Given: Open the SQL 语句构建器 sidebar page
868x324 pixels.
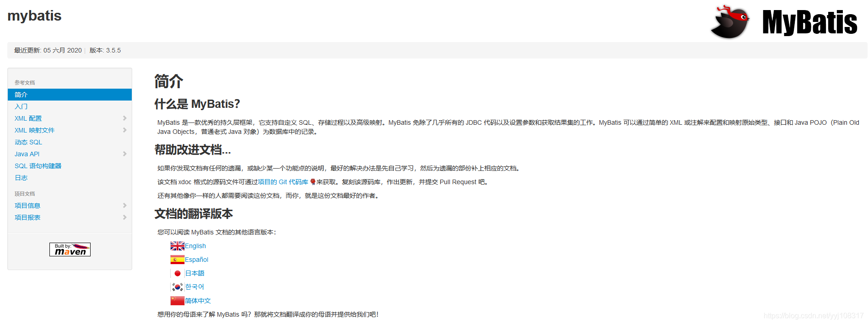Looking at the screenshot, I should [x=38, y=166].
